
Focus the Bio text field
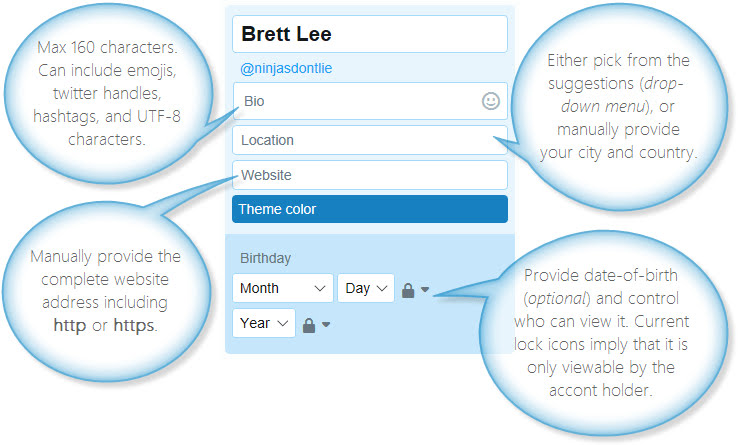point(370,101)
